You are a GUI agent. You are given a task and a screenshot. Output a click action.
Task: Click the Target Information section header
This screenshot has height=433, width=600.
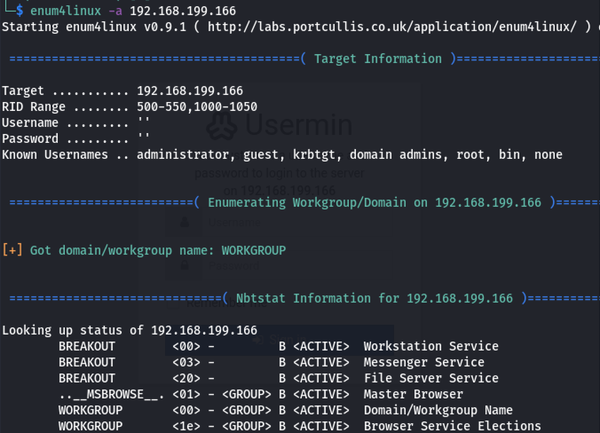[379, 59]
